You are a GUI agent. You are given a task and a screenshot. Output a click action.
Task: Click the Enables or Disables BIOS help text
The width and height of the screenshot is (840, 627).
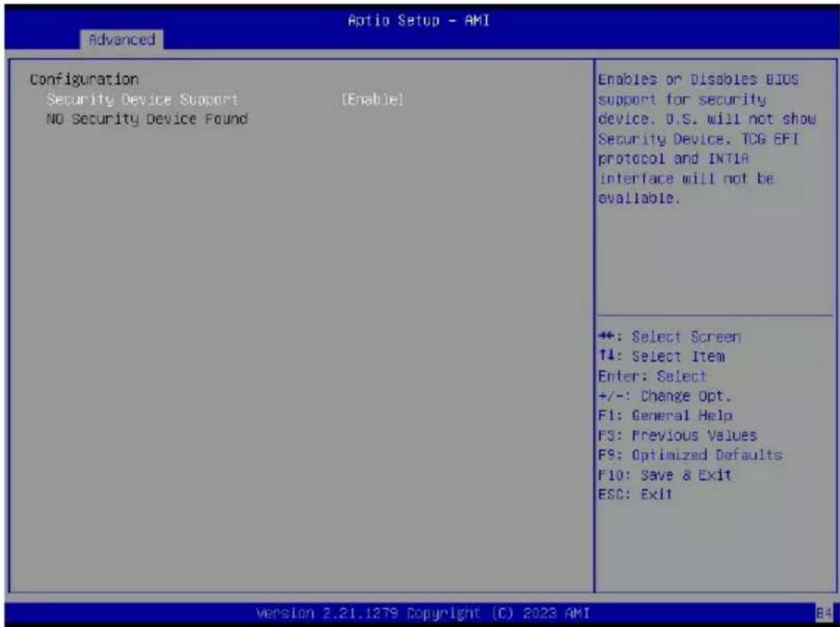(707, 139)
